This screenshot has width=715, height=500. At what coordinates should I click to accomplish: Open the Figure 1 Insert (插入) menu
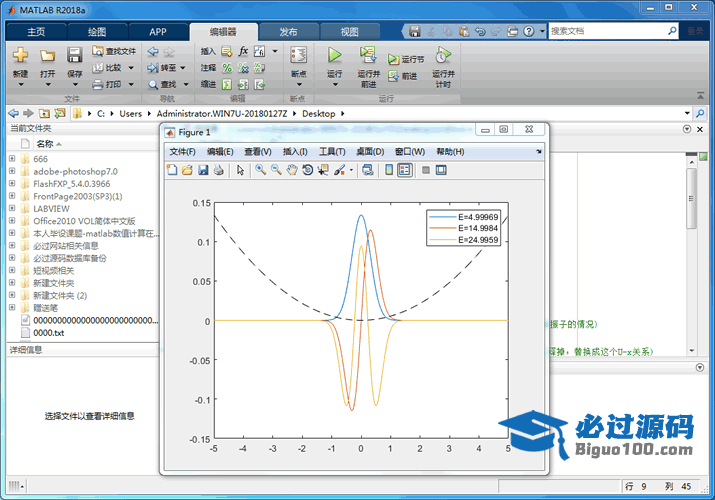tap(295, 152)
